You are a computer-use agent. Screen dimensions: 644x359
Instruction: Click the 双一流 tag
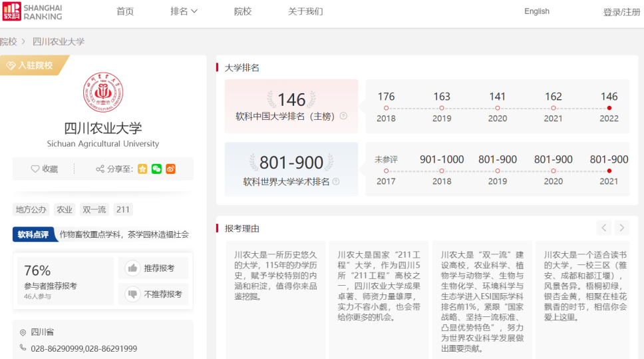pos(94,210)
